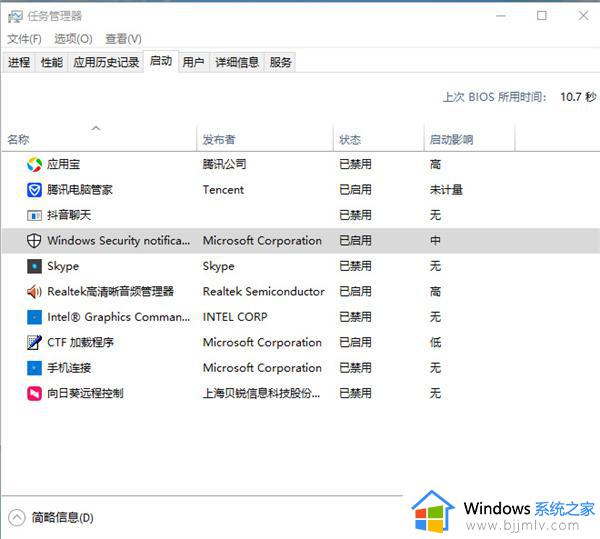600x539 pixels.
Task: Click the CTF 加载程序 pen icon
Action: (x=34, y=343)
